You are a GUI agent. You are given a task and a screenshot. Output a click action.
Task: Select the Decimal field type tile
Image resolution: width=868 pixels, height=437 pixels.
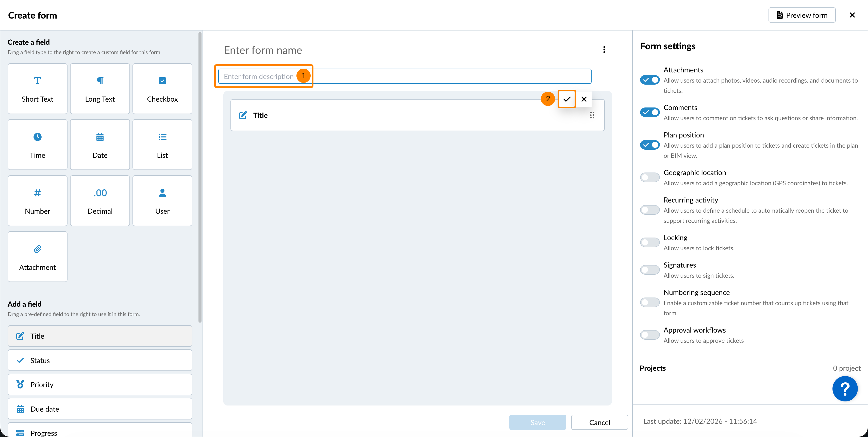pos(100,201)
